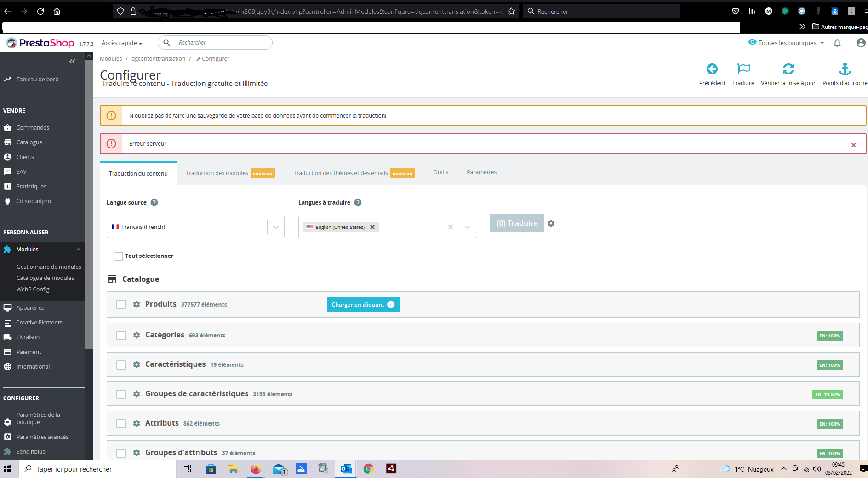Click the (0) Traduire button
This screenshot has width=868, height=478.
[x=517, y=223]
